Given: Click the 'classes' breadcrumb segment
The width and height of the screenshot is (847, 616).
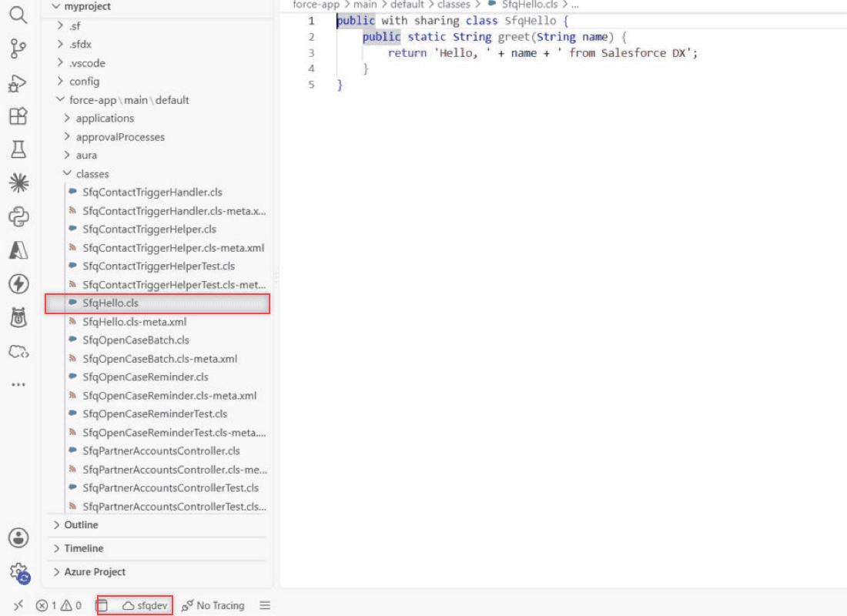Looking at the screenshot, I should [454, 5].
